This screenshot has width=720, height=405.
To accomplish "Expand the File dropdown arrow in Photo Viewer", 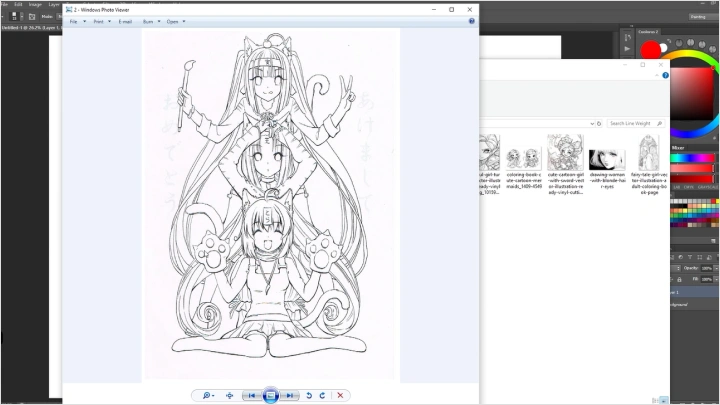I will pos(84,22).
